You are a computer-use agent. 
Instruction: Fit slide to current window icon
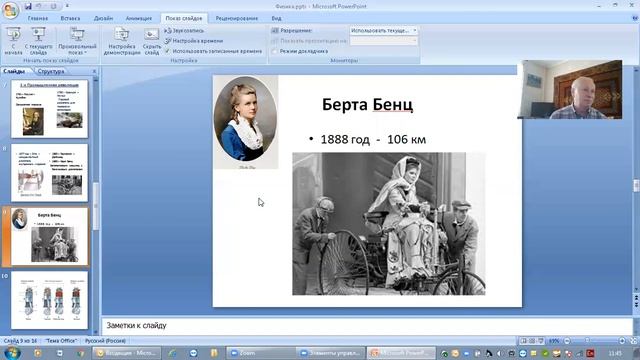pos(633,341)
